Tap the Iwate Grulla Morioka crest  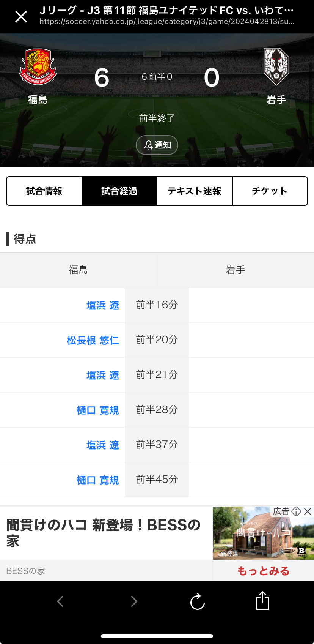(276, 66)
